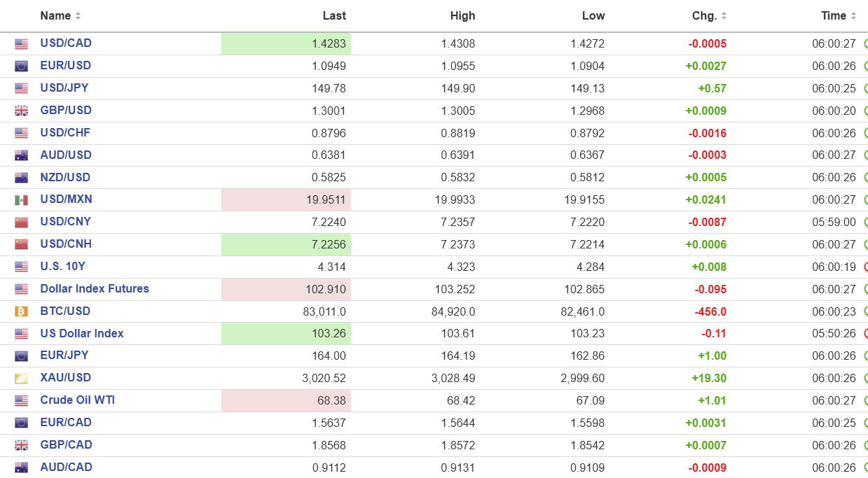Sort the table by Name column arrows

coord(78,16)
